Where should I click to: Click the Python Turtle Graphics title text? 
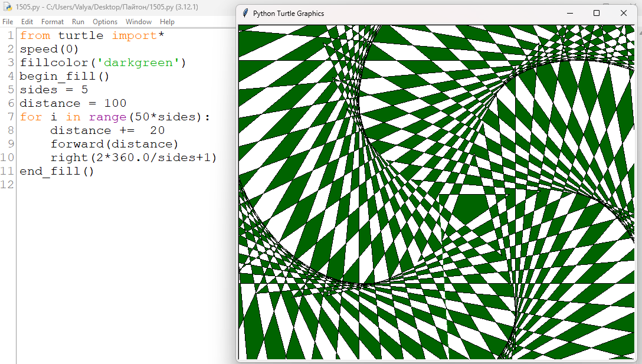(x=288, y=14)
